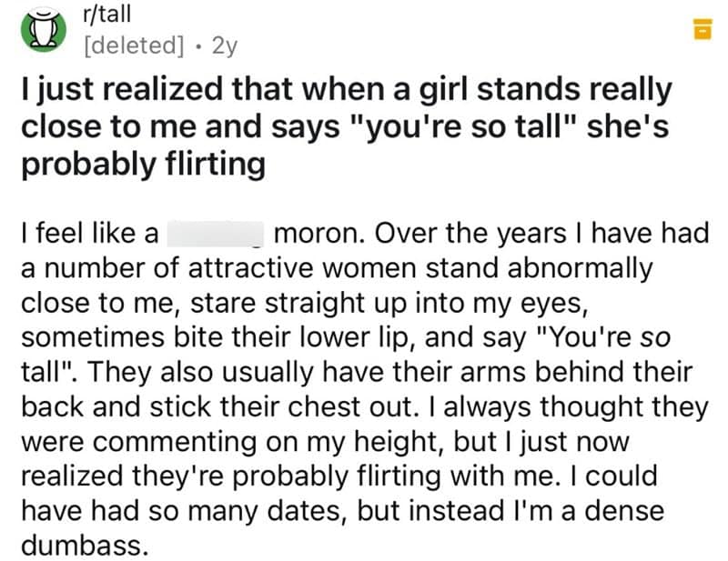Click "probably flirting" in the title
This screenshot has width=728, height=561.
pyautogui.click(x=143, y=165)
